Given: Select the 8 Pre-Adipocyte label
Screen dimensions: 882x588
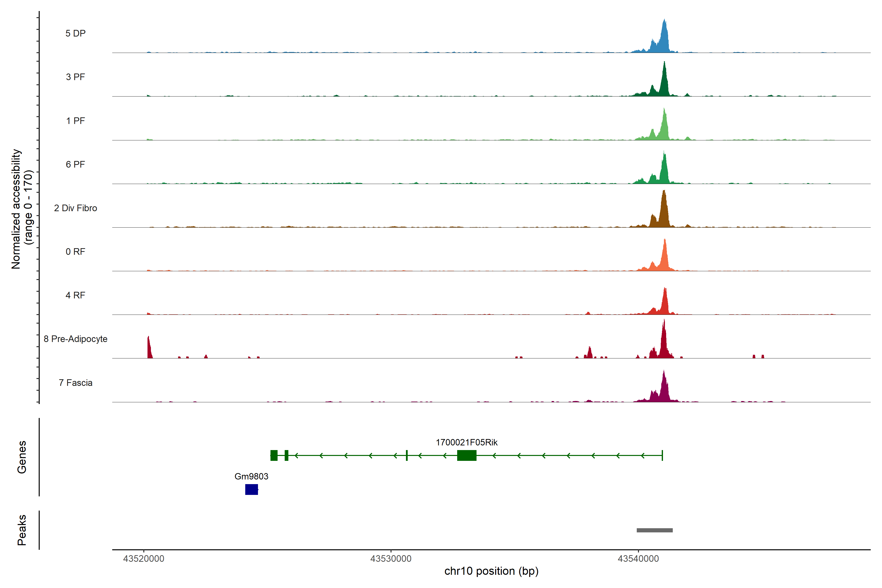Looking at the screenshot, I should click(75, 339).
